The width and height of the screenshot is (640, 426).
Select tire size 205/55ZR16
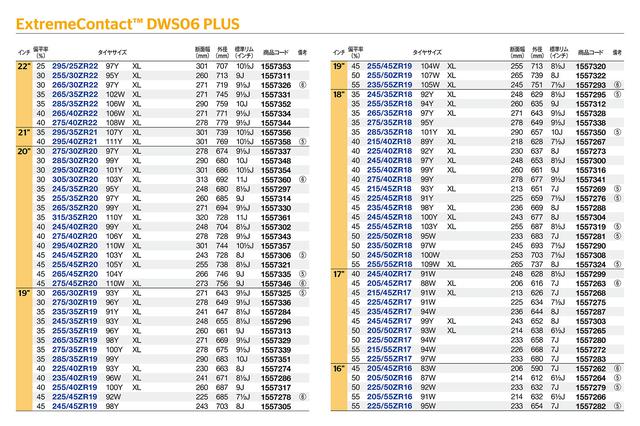click(x=389, y=397)
